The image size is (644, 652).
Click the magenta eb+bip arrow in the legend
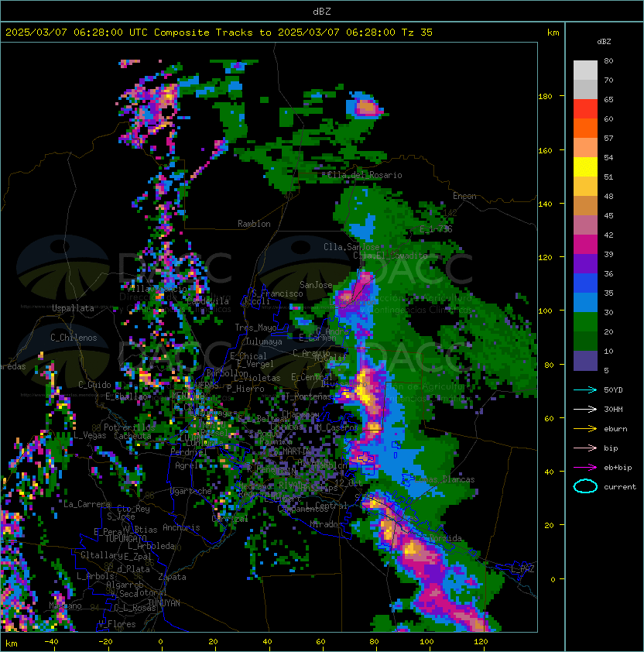[585, 468]
